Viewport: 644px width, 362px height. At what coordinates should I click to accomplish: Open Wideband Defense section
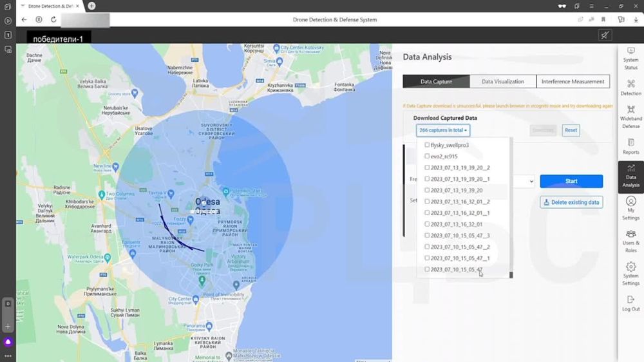coord(630,117)
